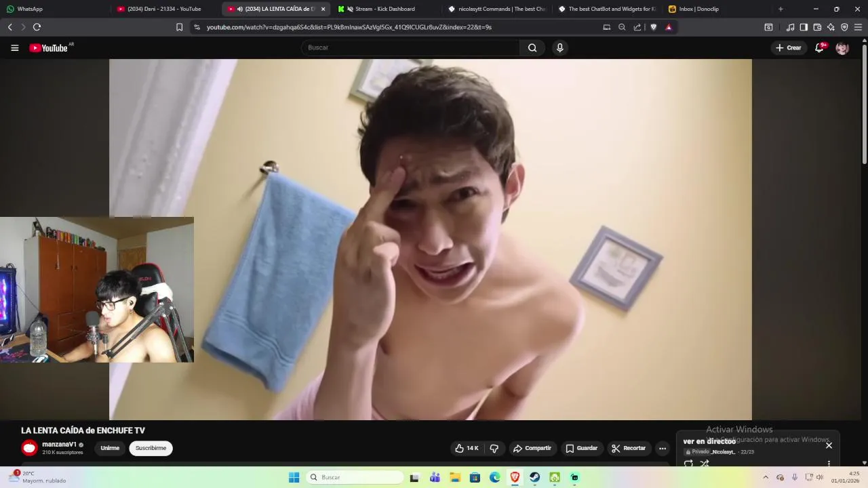Switch to the WhatsApp tab
Viewport: 868px width, 488px height.
pyautogui.click(x=54, y=9)
